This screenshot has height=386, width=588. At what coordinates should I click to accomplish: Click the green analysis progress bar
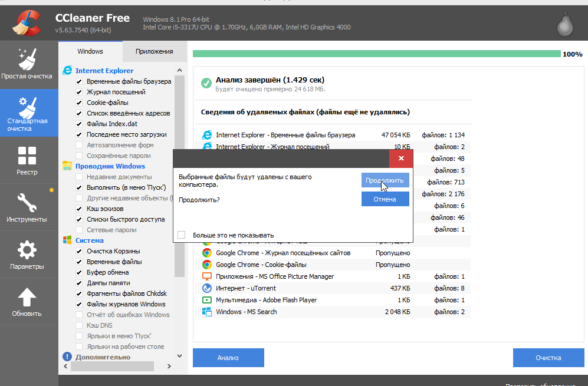click(376, 54)
